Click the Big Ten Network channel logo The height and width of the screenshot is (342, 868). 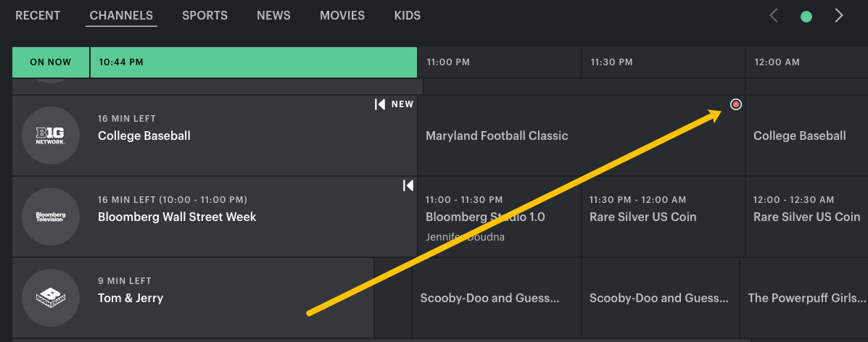tap(51, 136)
